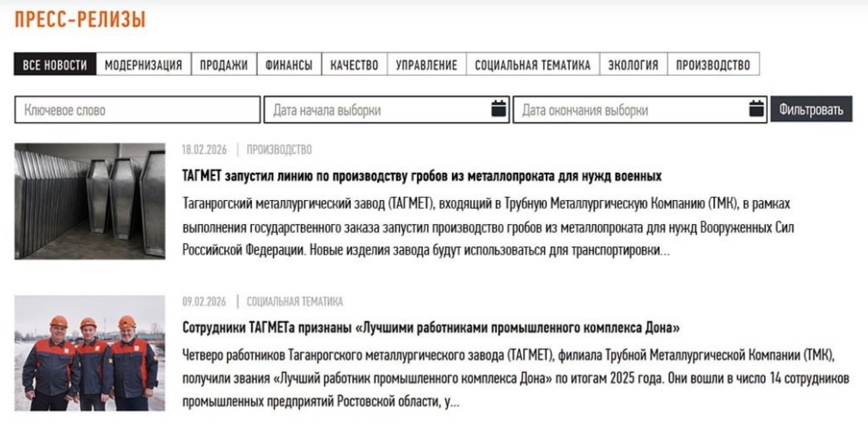The height and width of the screenshot is (427, 868).
Task: Open headline about ТАГМЕТ coffin production line
Action: (422, 176)
